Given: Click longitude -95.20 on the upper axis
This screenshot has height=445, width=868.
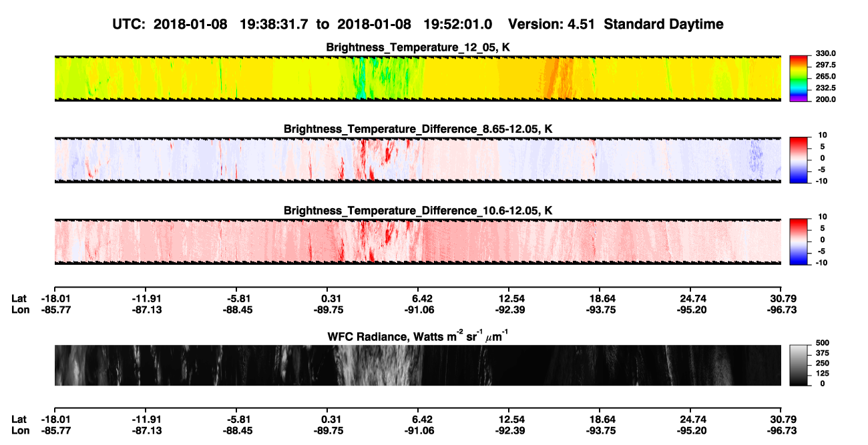Looking at the screenshot, I should click(x=692, y=310).
